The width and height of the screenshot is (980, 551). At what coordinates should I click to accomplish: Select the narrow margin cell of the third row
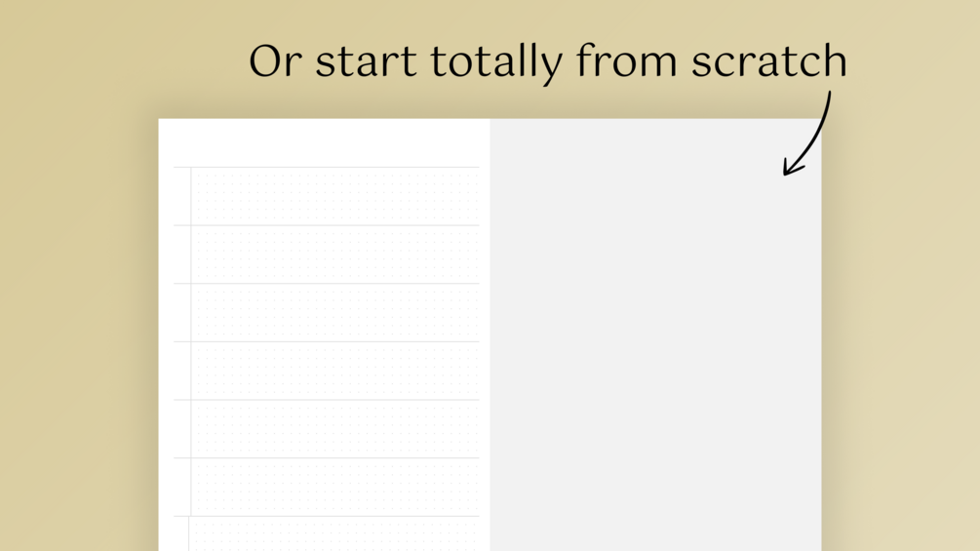182,312
